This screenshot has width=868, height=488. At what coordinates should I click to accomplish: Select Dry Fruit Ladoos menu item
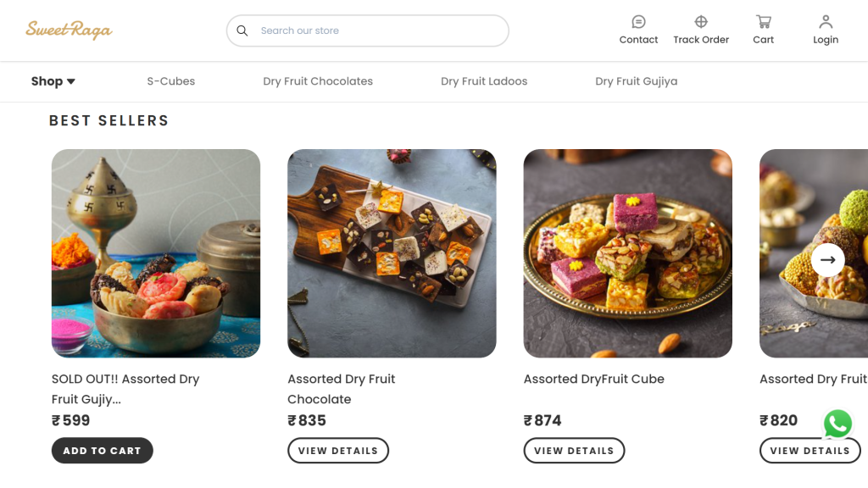484,81
